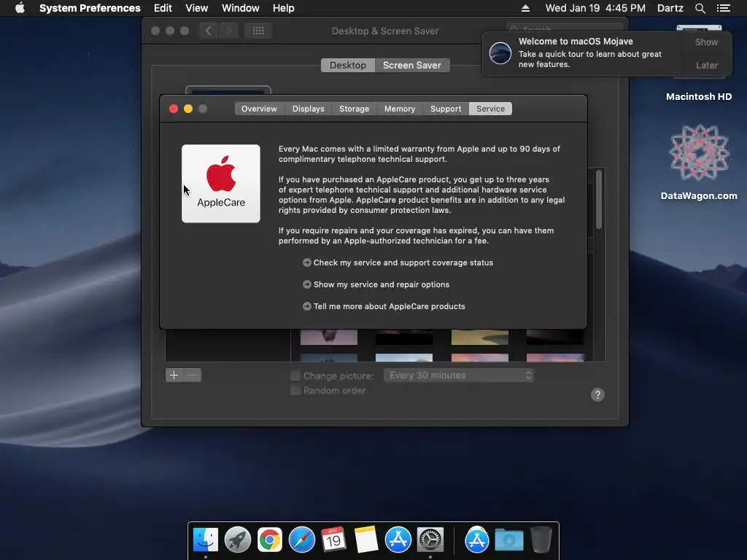This screenshot has width=747, height=560.
Task: Open Calendar showing 19 in Dock
Action: click(x=333, y=540)
